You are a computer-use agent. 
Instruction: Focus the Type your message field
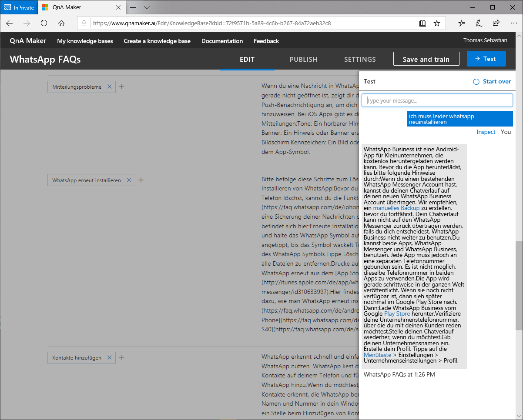437,101
